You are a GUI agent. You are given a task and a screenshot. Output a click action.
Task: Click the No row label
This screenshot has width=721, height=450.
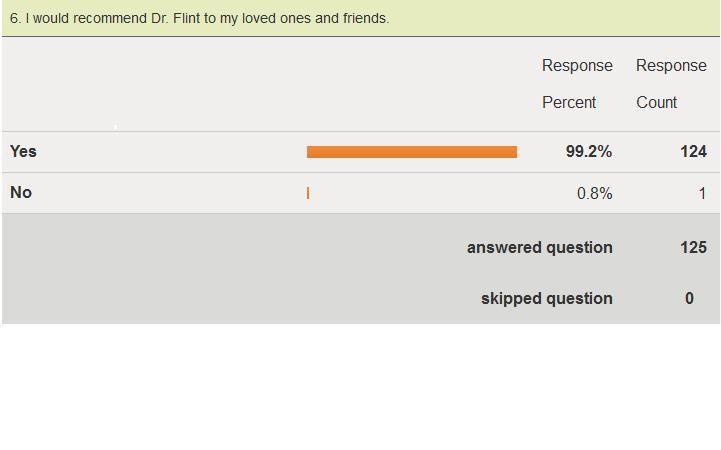[x=21, y=192]
